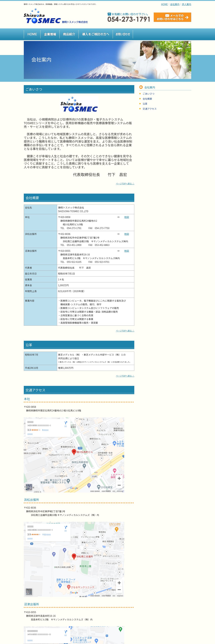Click ページTOPへ戻る under 沿革 table
The image size is (215, 644).
125,376
